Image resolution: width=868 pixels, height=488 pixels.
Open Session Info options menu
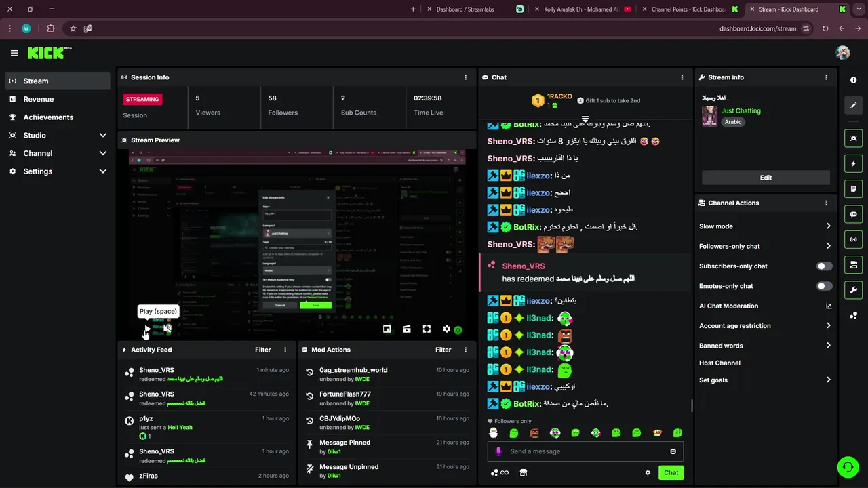(465, 77)
